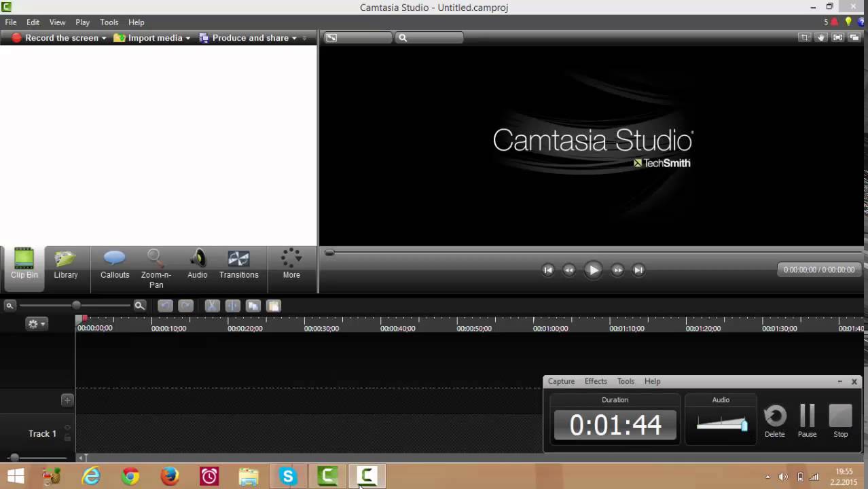
Task: Pause the recording
Action: point(807,421)
